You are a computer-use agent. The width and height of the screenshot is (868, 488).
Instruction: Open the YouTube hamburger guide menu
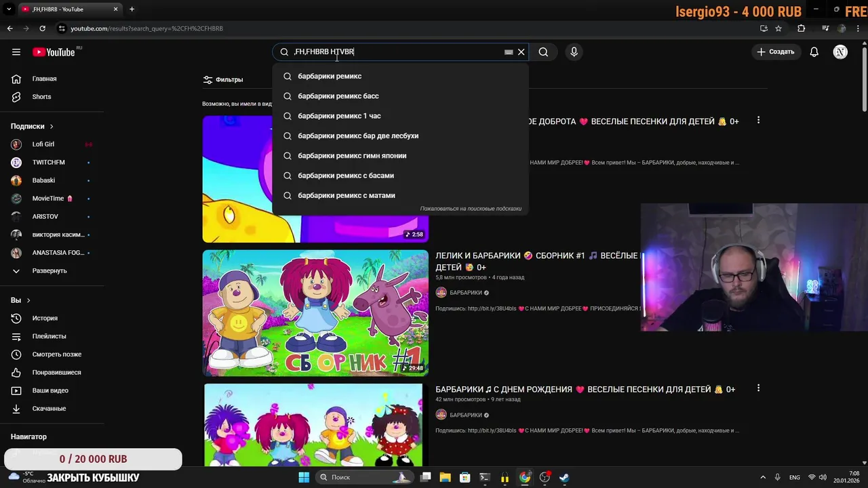tap(16, 52)
